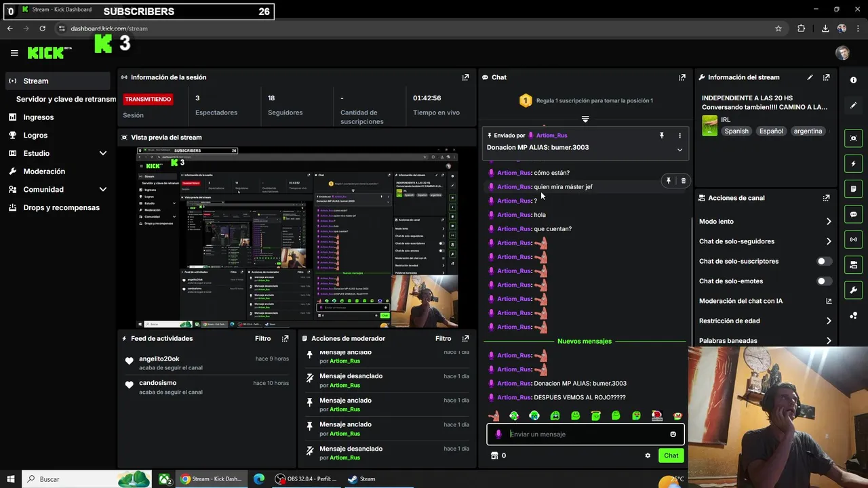
Task: Open the emoji picker in message box
Action: [673, 434]
